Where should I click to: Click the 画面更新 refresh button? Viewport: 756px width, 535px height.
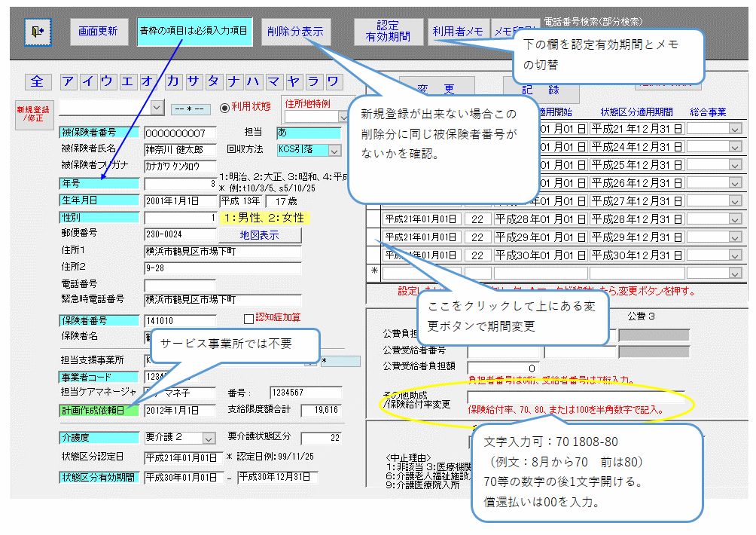coord(99,31)
